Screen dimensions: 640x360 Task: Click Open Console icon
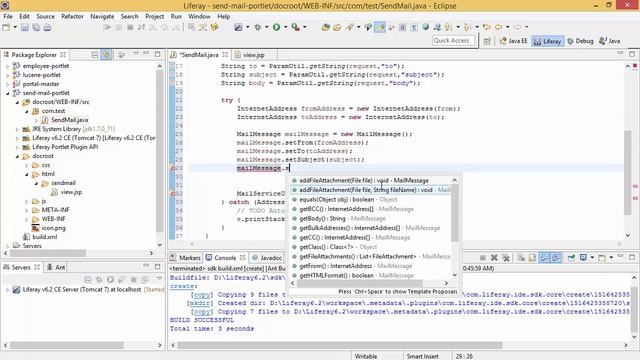pos(602,258)
